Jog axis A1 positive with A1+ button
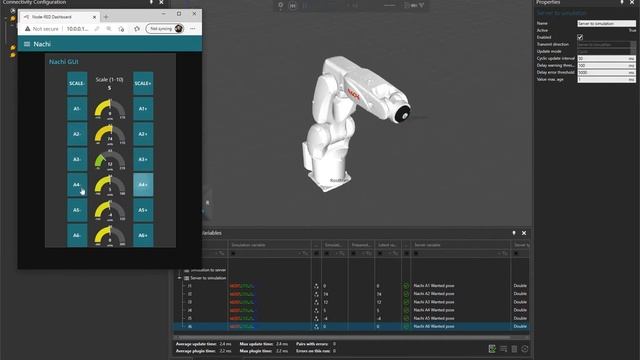Viewport: 640px width, 360px height. 143,109
